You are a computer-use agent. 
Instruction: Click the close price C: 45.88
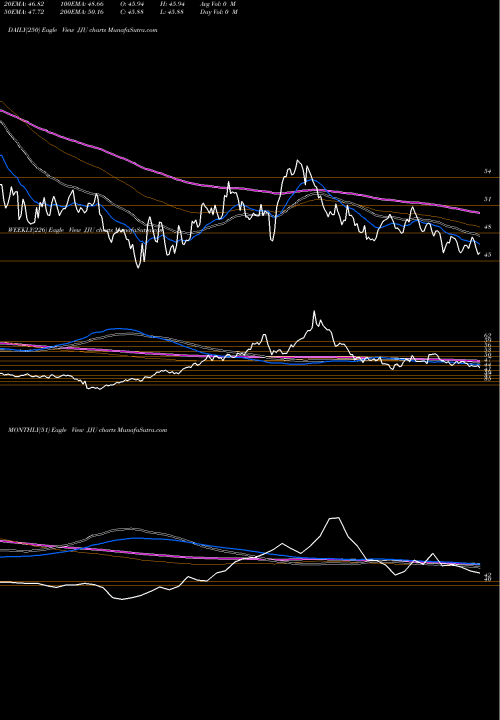click(x=132, y=11)
